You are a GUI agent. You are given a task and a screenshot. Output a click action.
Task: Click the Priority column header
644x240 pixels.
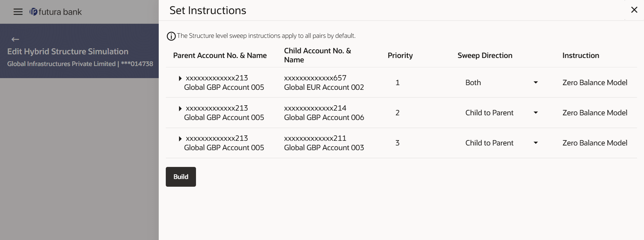[400, 56]
